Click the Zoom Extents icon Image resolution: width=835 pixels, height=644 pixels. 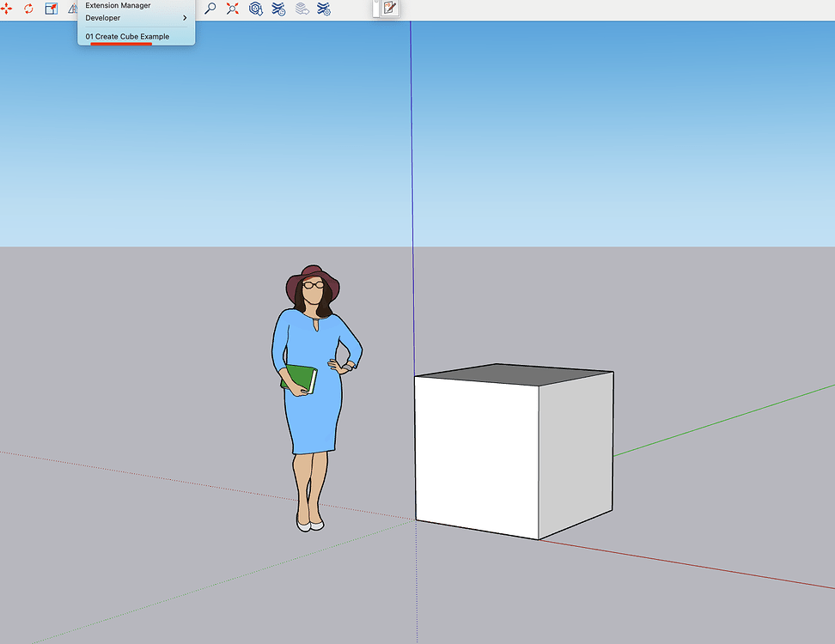point(232,9)
